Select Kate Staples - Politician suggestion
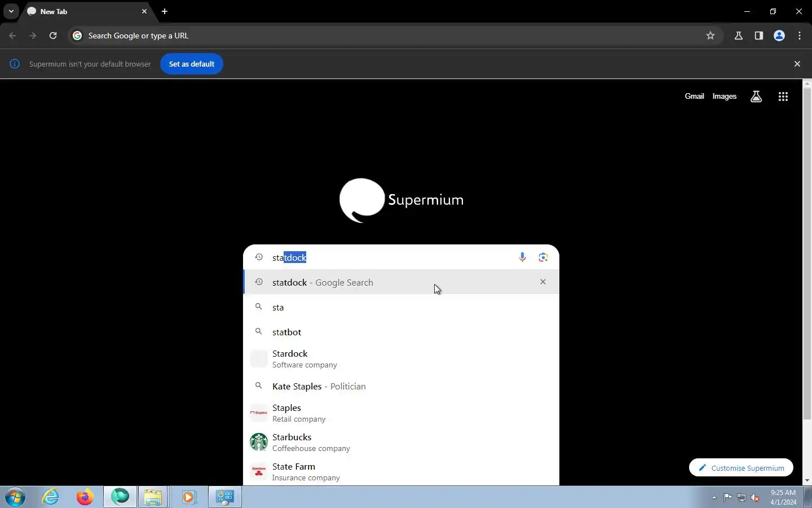Viewport: 812px width, 508px height. tap(401, 386)
